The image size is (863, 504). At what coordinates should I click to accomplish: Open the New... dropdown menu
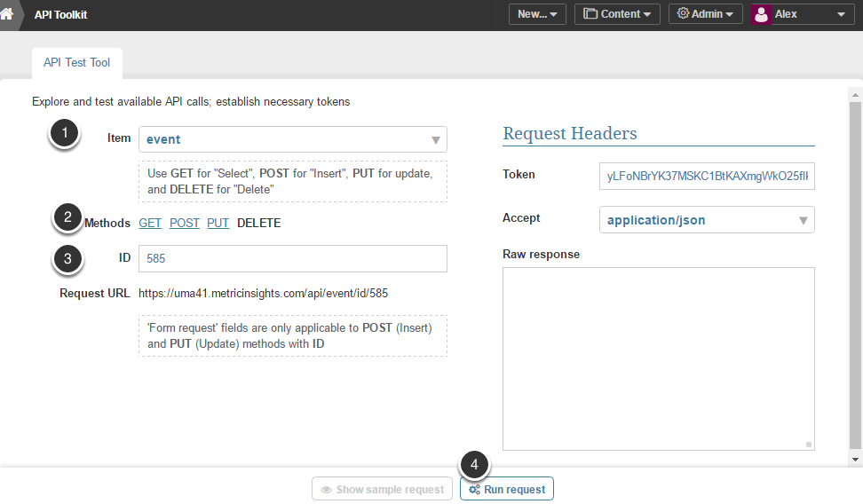tap(536, 14)
